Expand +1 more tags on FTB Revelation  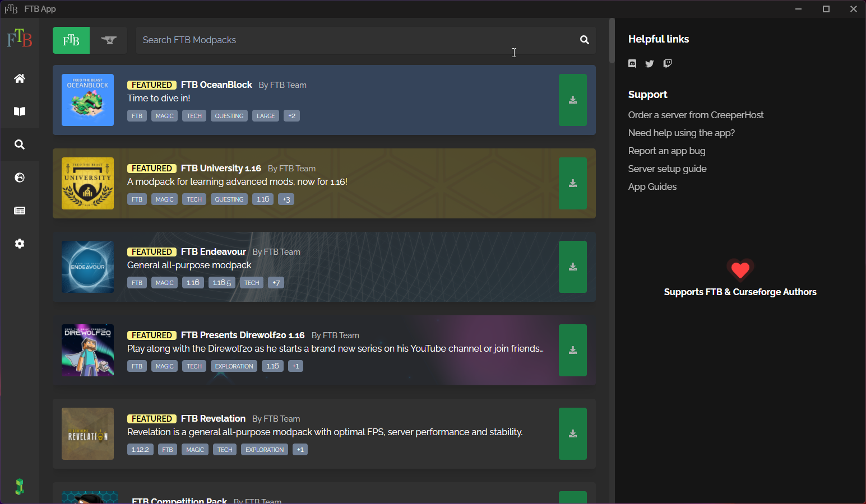click(x=300, y=450)
